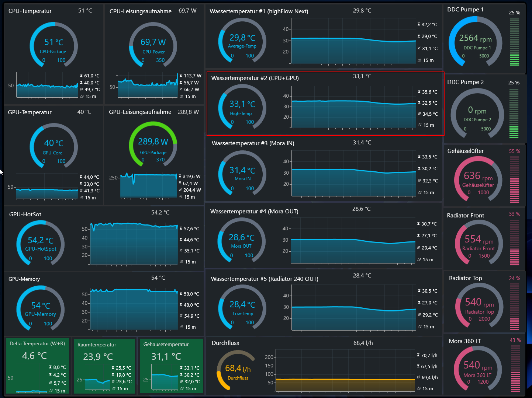Click the Radiator Top pink level bar
The image size is (532, 398).
[x=514, y=307]
